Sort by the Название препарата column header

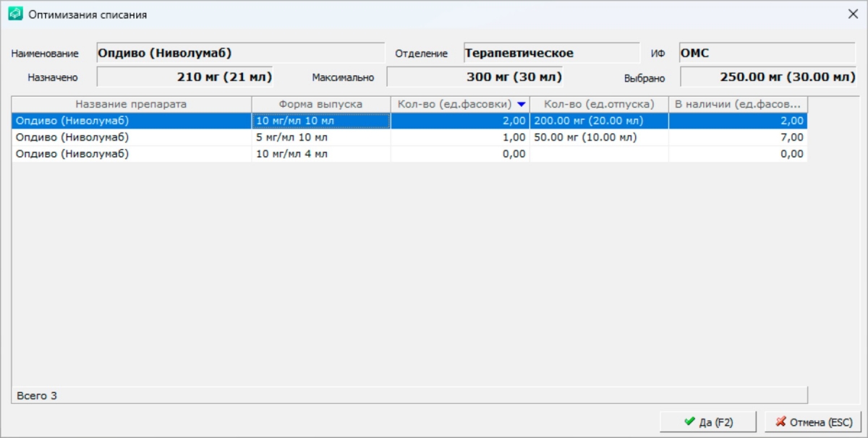(131, 104)
